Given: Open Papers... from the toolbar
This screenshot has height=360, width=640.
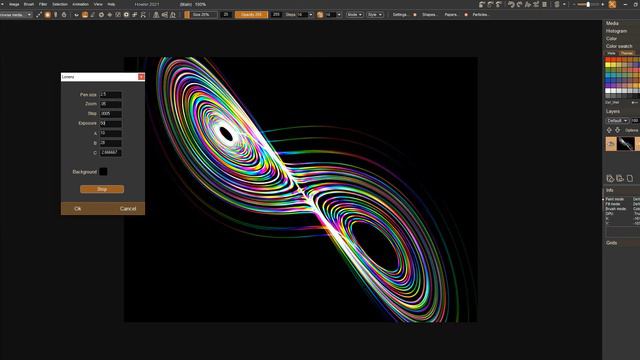Looking at the screenshot, I should click(x=451, y=15).
